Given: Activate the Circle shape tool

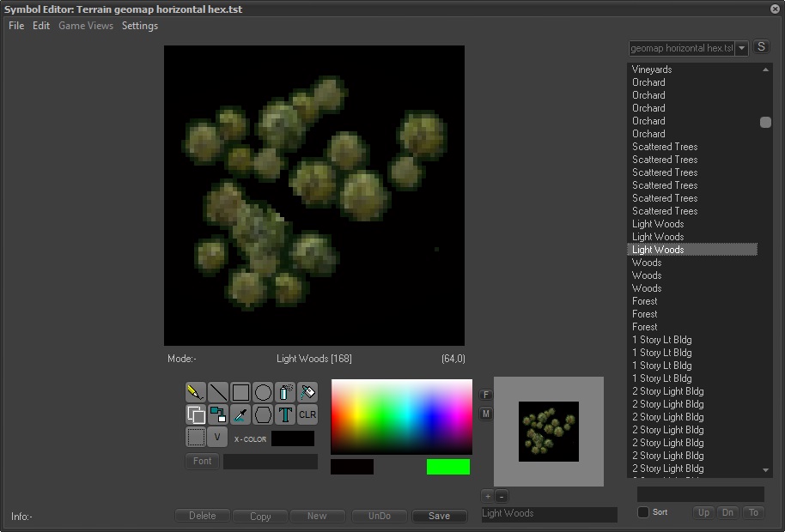Looking at the screenshot, I should (263, 393).
